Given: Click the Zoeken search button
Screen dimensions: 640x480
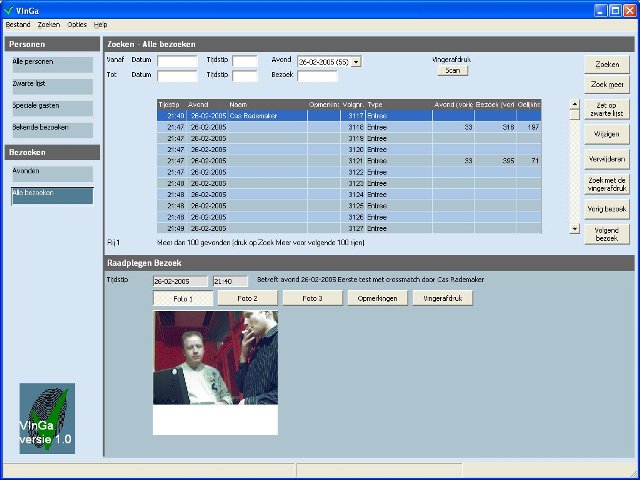Looking at the screenshot, I should pos(607,64).
